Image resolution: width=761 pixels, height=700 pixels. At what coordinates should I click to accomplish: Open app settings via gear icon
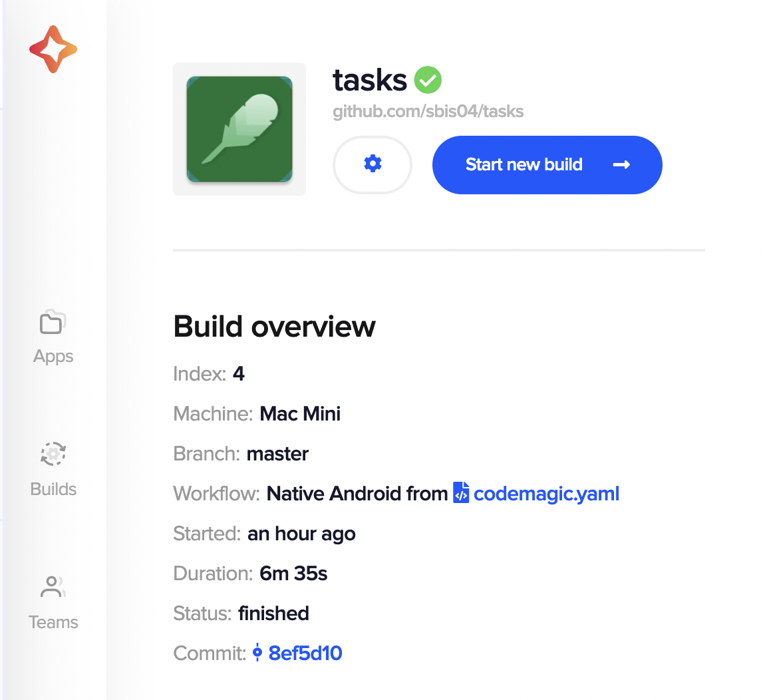[372, 164]
